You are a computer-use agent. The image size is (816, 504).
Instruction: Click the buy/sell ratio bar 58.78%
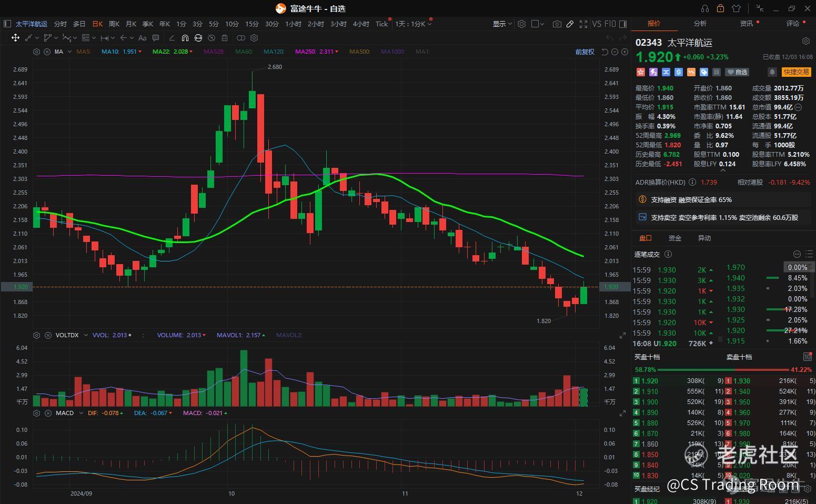(723, 370)
